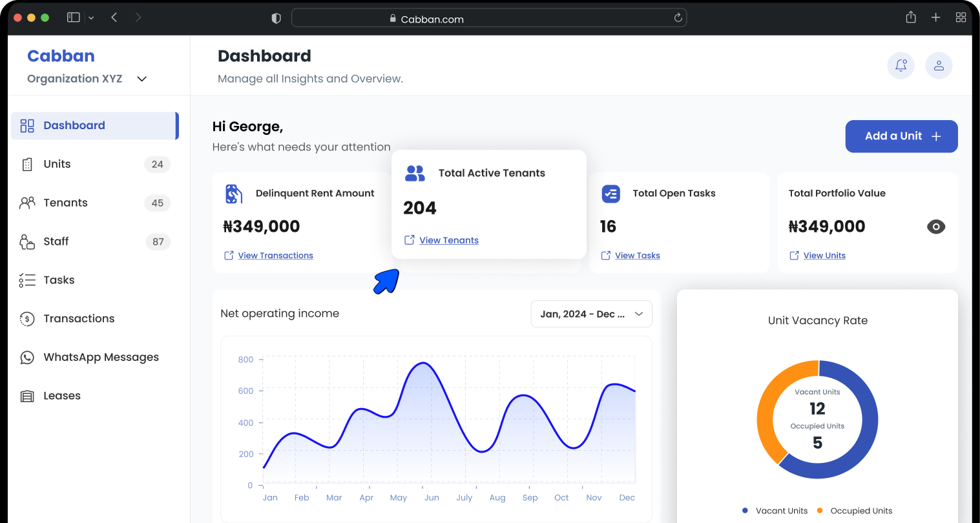
Task: Go to the Dashboard menu item
Action: pos(74,125)
